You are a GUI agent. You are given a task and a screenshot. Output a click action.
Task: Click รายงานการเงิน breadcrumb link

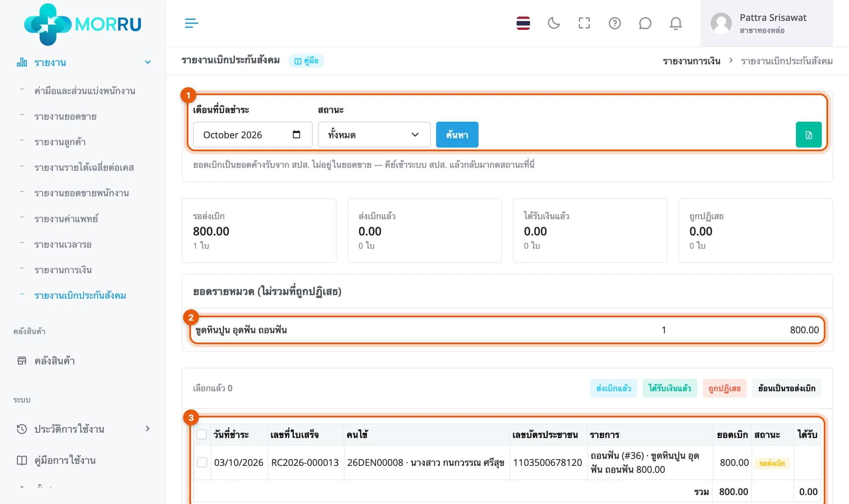[x=692, y=61]
